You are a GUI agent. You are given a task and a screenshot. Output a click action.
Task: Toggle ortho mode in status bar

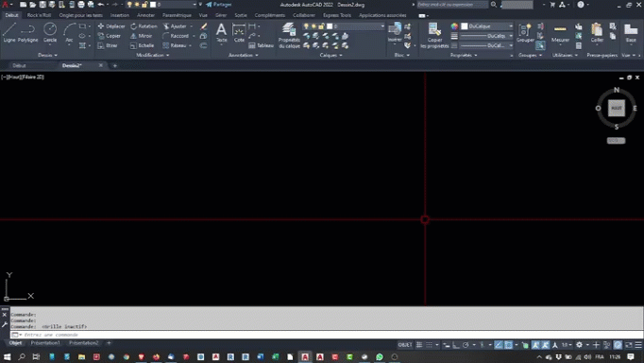point(456,345)
